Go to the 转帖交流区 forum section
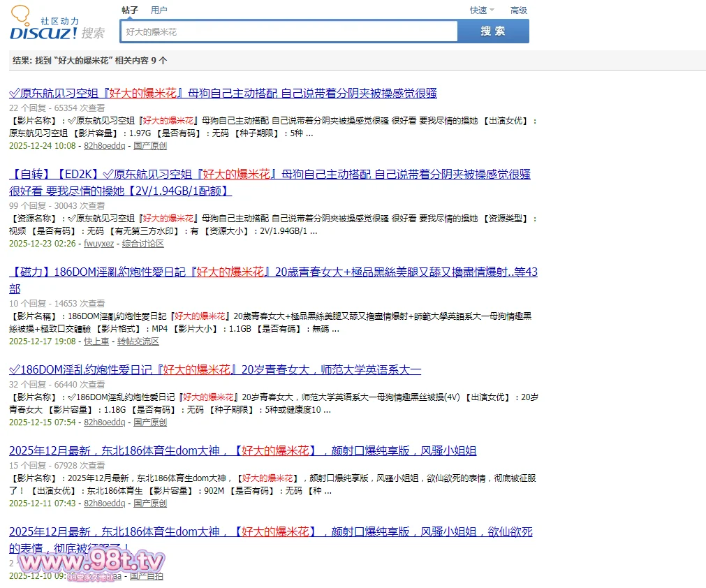 pos(138,341)
